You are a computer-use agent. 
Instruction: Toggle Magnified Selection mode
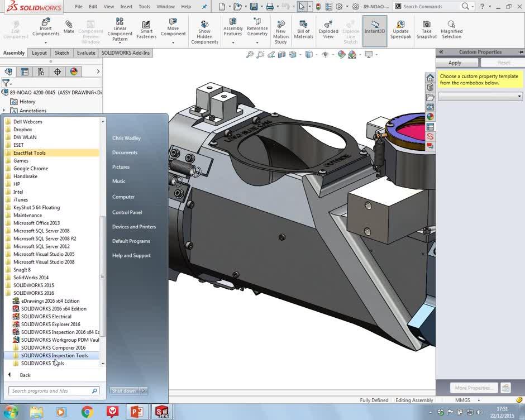[x=451, y=28]
